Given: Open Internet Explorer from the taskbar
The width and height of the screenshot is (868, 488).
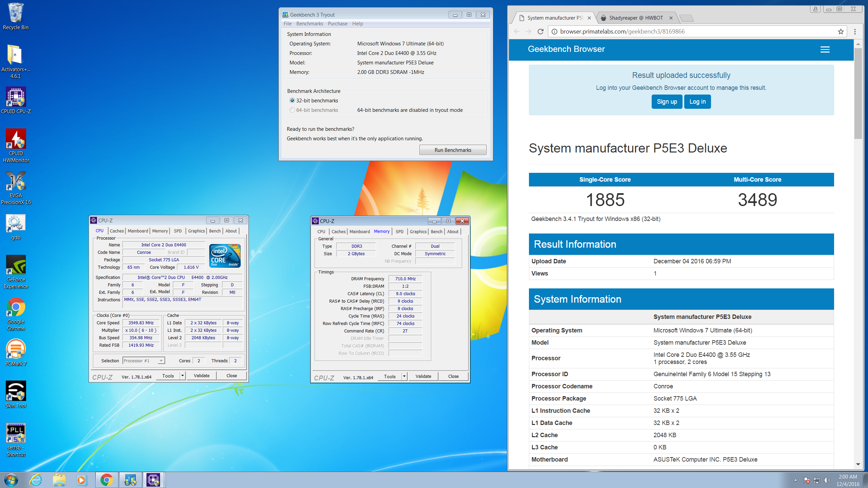Looking at the screenshot, I should [x=36, y=480].
